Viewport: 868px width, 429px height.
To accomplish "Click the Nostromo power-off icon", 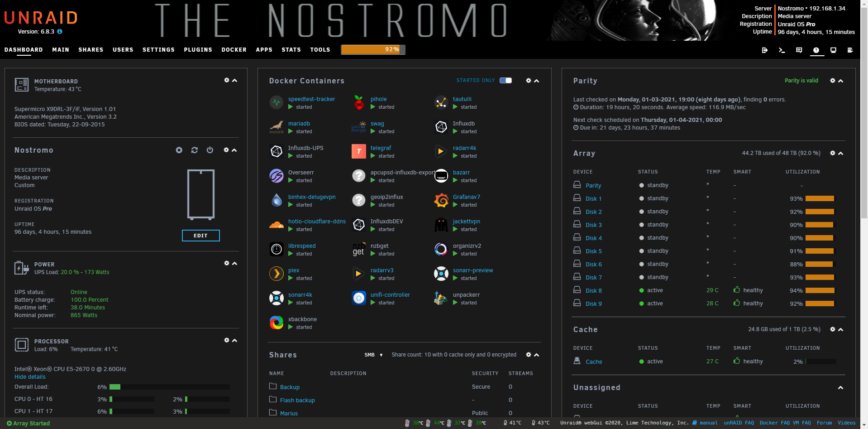I will (x=210, y=150).
